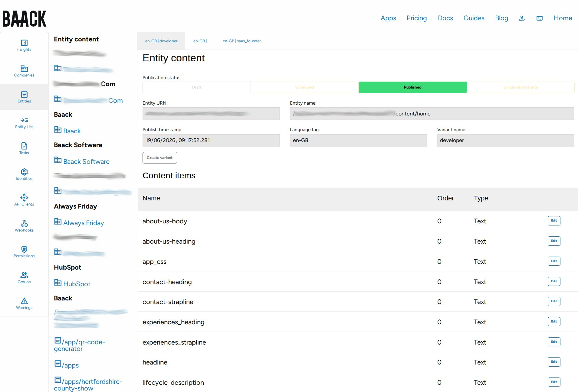Open Docs in top navigation
The width and height of the screenshot is (578, 392).
pos(445,18)
